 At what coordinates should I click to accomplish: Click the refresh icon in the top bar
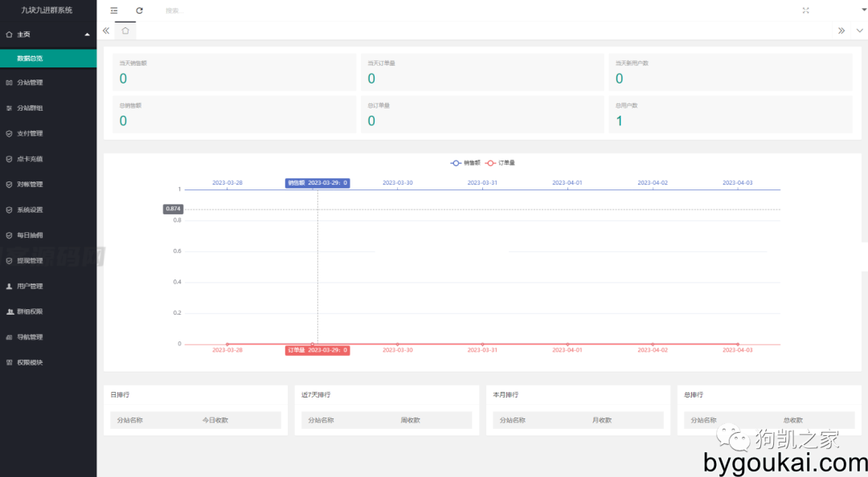(139, 10)
